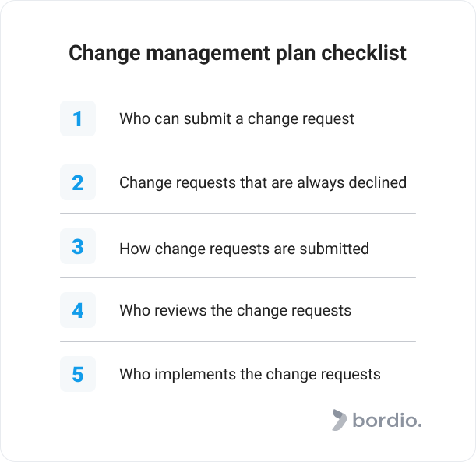The height and width of the screenshot is (462, 476).
Task: Click the word 'implements' in item 5
Action: tap(196, 374)
